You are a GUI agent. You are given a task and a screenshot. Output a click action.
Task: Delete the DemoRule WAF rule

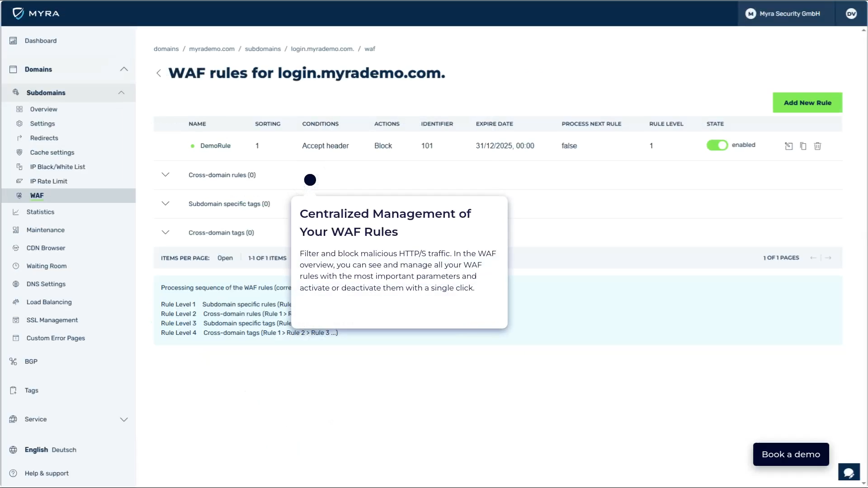pyautogui.click(x=818, y=146)
